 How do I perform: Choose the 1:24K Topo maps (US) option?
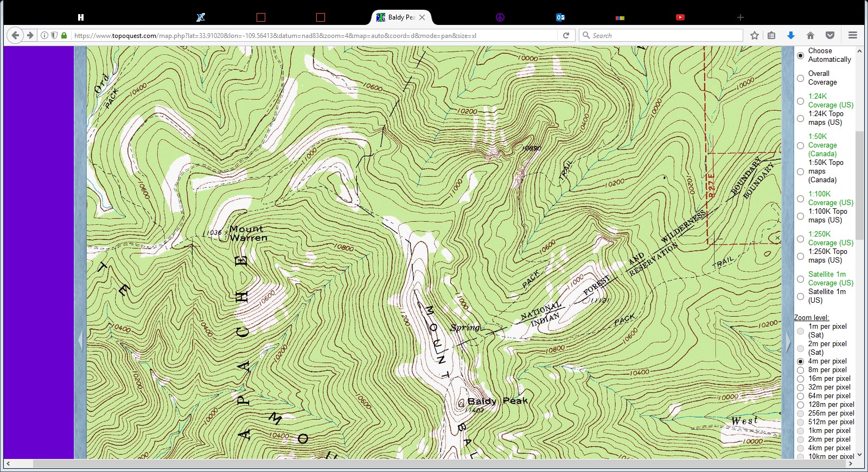[800, 118]
